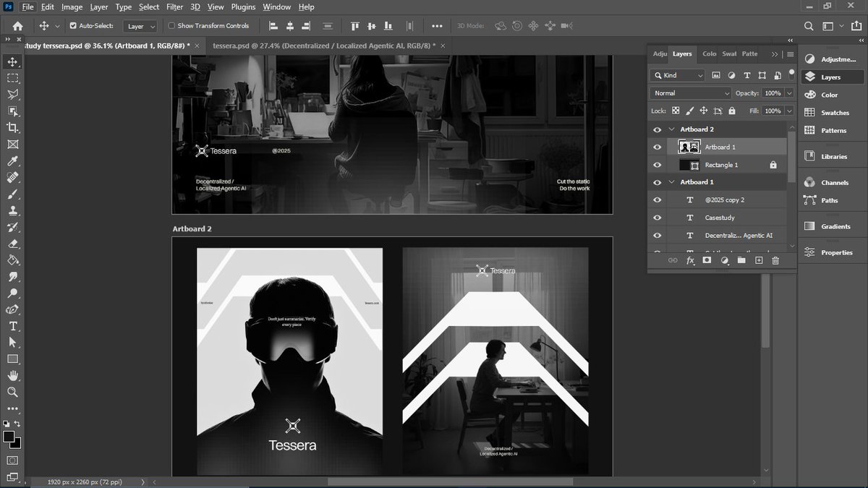The image size is (868, 488).
Task: Collapse the Artboard 2 group
Action: 671,129
